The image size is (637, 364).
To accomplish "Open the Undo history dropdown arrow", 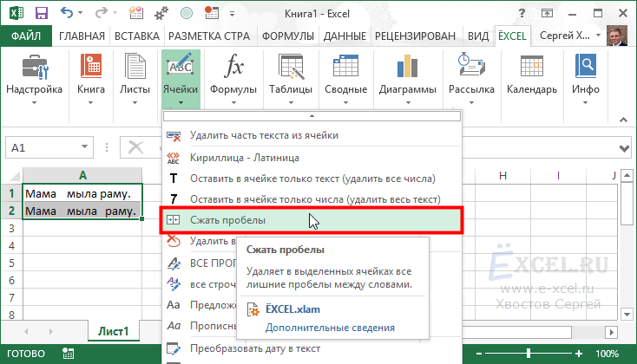I will click(x=80, y=13).
